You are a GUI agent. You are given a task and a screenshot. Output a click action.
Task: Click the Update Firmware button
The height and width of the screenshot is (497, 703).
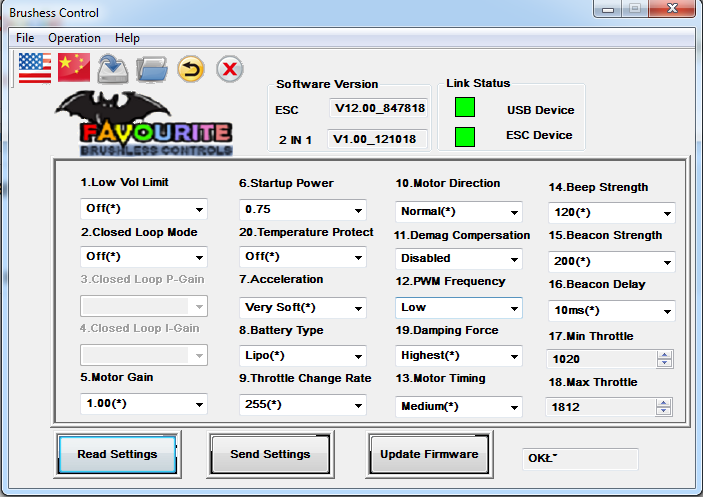(429, 455)
